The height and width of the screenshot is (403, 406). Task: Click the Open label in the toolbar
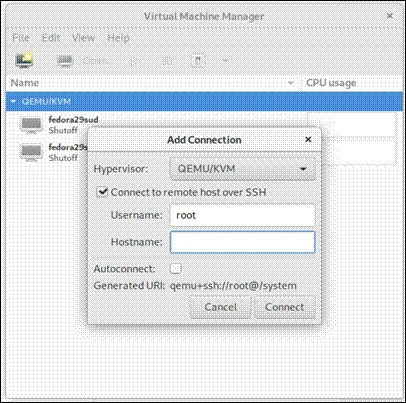pos(95,61)
